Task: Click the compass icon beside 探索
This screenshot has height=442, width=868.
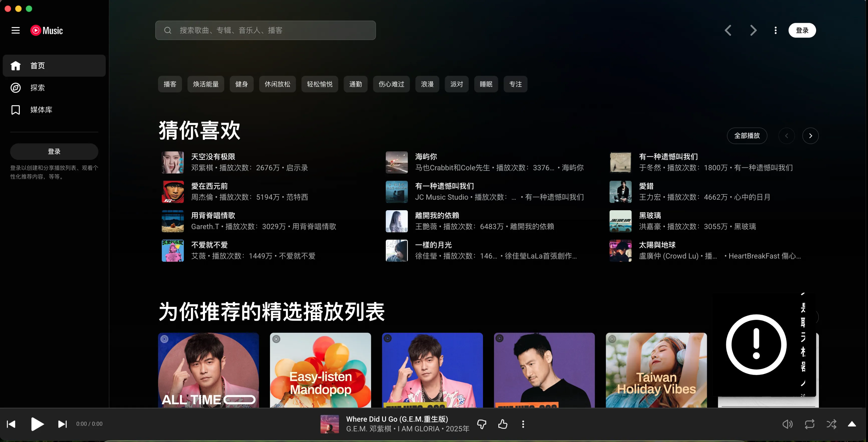Action: (x=16, y=88)
